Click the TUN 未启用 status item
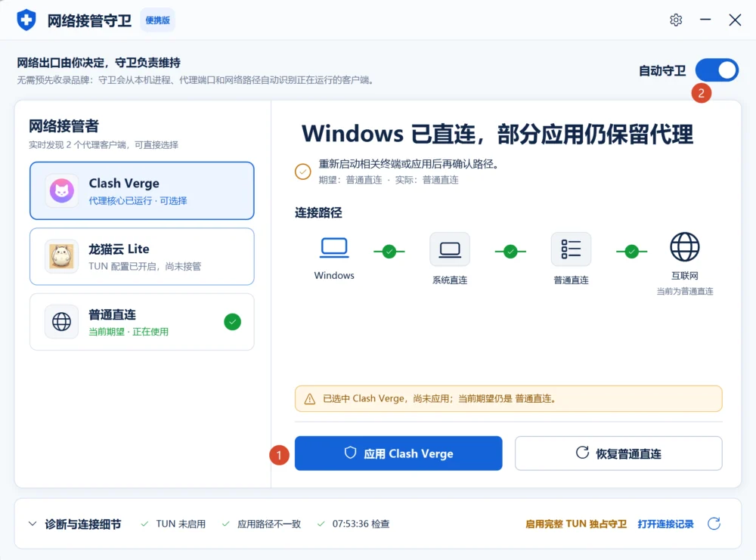Screen dimensions: 756x560 click(173, 524)
